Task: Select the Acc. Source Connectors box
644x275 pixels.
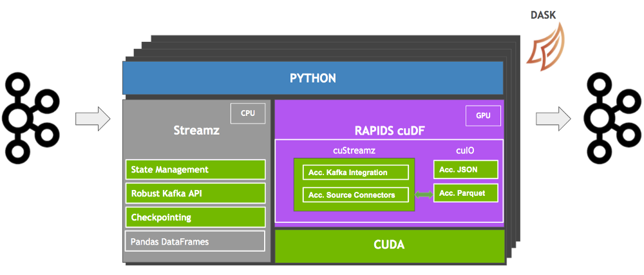Action: (x=355, y=195)
